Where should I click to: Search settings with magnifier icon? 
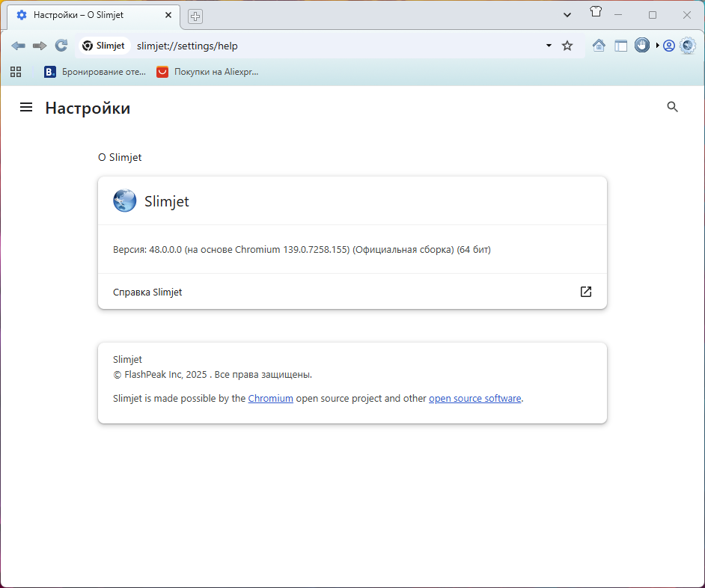coord(672,106)
